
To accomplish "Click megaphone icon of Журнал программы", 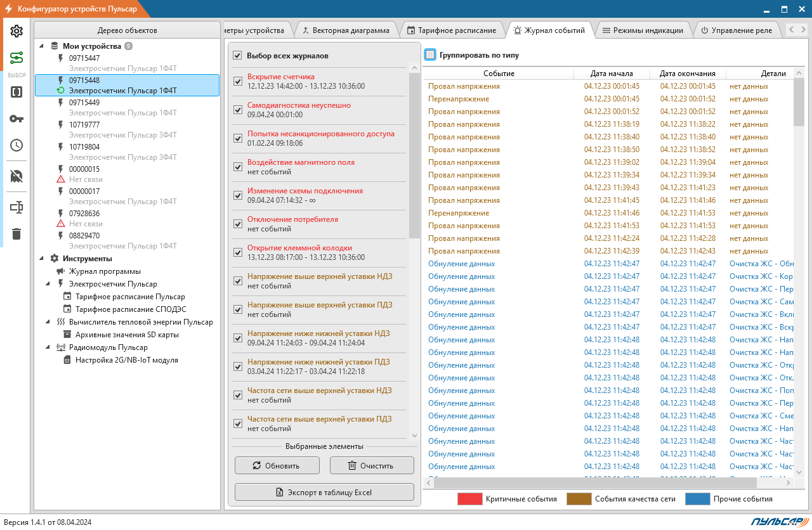I will (61, 271).
